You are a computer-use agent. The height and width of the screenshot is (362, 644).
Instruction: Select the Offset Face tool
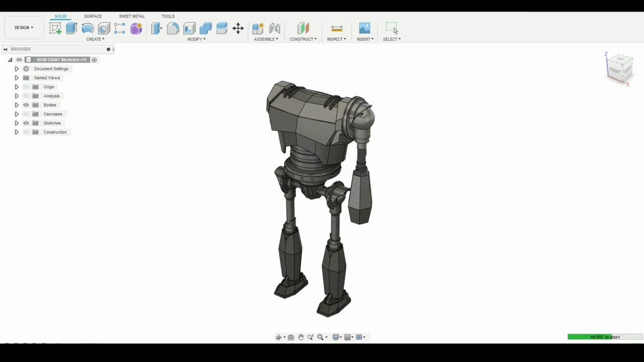click(x=222, y=28)
